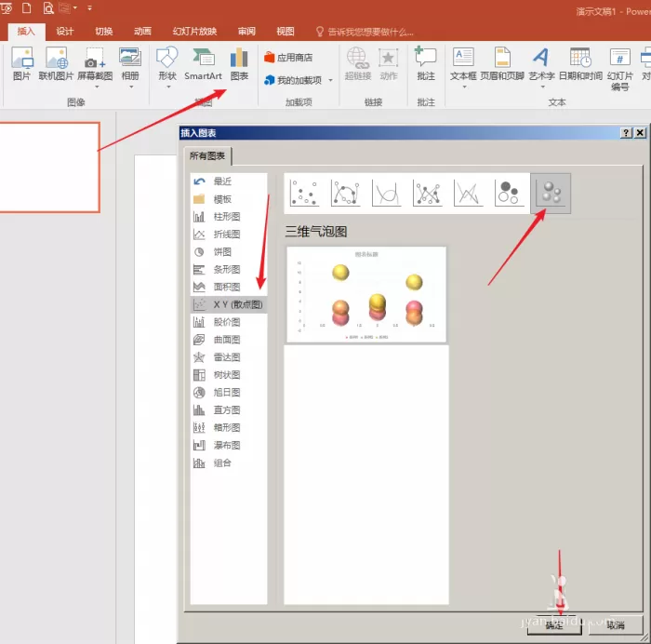This screenshot has width=651, height=644.
Task: Click the Tell me what you want to do box
Action: (365, 32)
